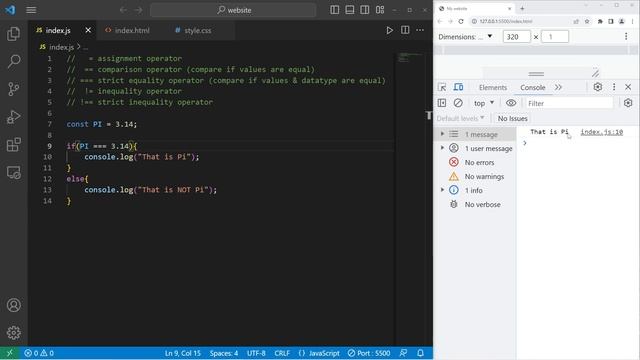Change the UTF-8 encoding setting
This screenshot has width=640, height=360.
(x=256, y=353)
